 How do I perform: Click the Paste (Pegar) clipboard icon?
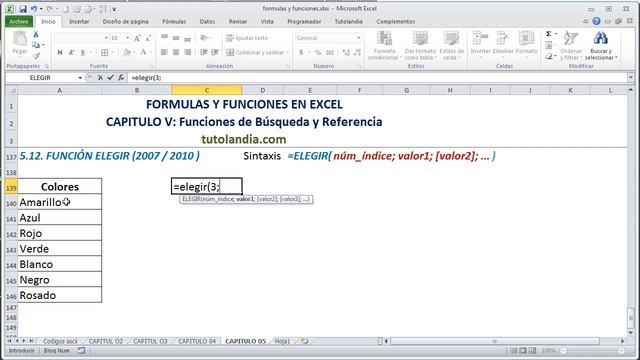[x=20, y=38]
